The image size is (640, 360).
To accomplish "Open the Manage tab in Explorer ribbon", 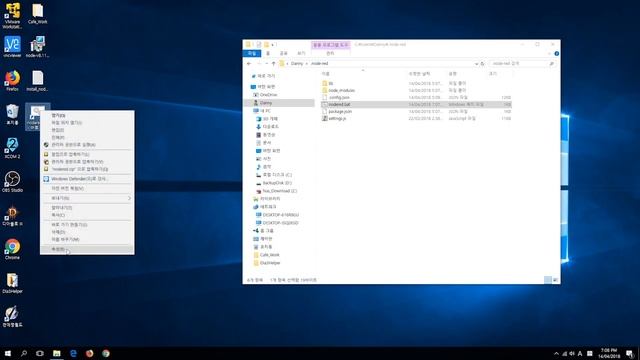I will (330, 53).
